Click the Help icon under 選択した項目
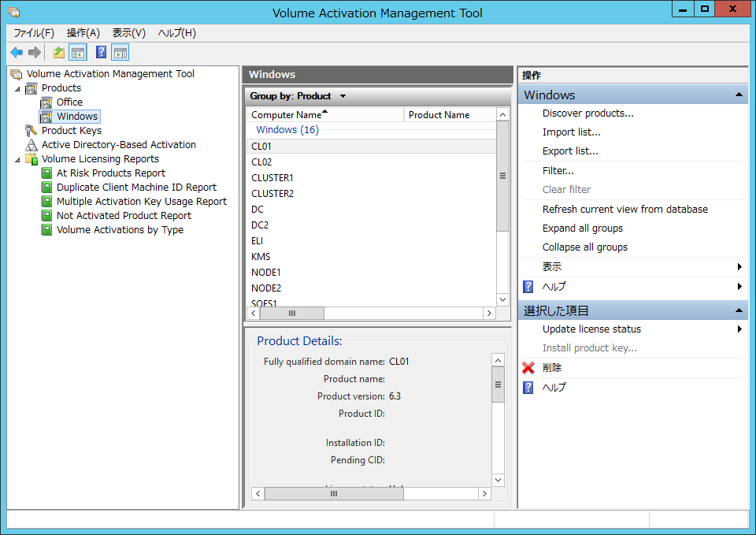756x535 pixels. (528, 388)
